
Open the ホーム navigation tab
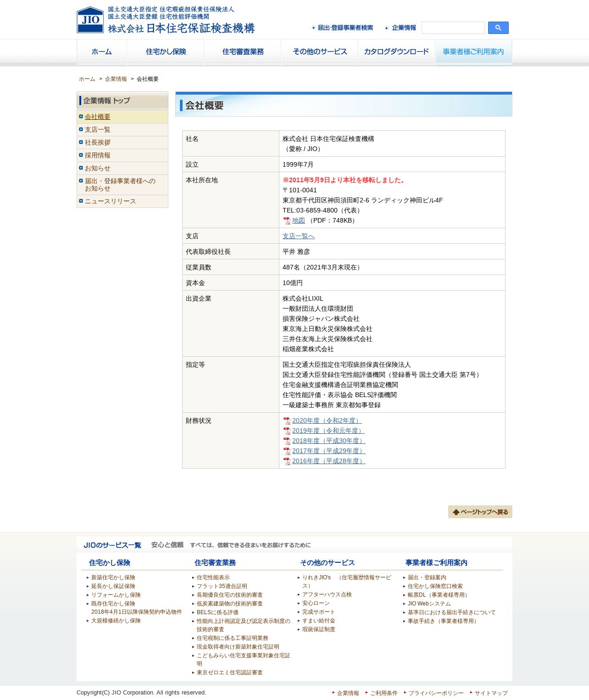pyautogui.click(x=102, y=52)
